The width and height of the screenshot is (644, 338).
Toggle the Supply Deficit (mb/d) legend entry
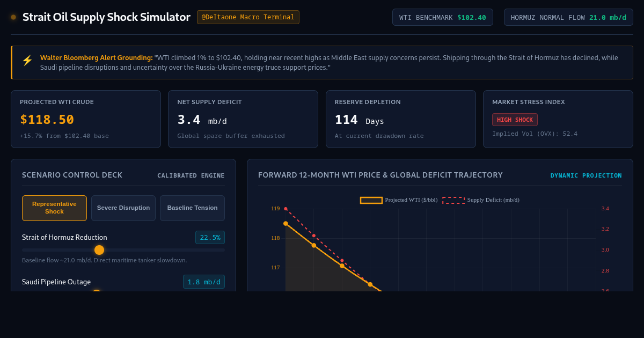[481, 200]
